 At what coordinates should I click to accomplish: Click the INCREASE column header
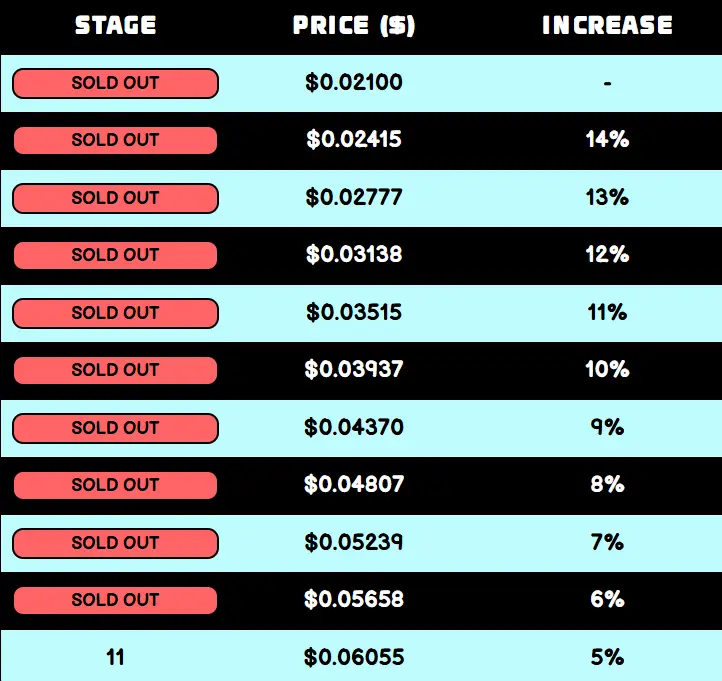point(607,25)
